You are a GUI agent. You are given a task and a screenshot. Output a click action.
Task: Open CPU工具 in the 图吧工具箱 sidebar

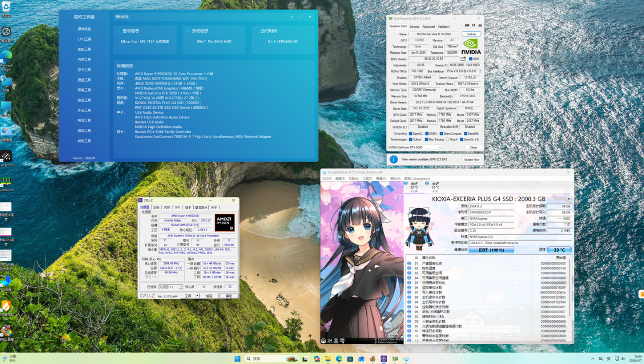[x=85, y=39]
